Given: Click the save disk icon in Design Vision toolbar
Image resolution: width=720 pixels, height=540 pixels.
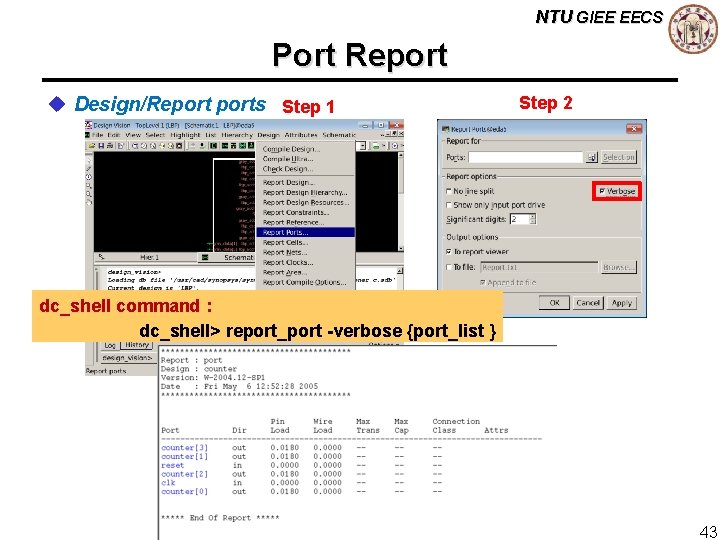Looking at the screenshot, I should pos(101,146).
